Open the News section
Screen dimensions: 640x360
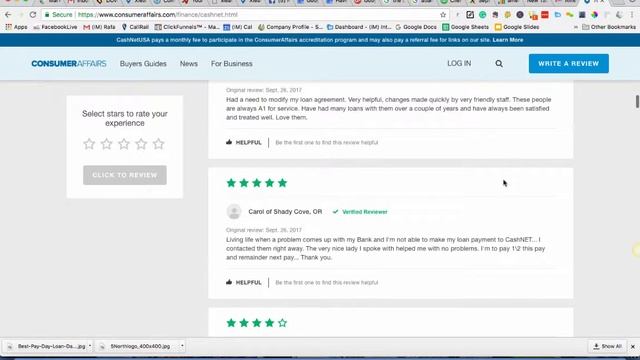pos(189,64)
